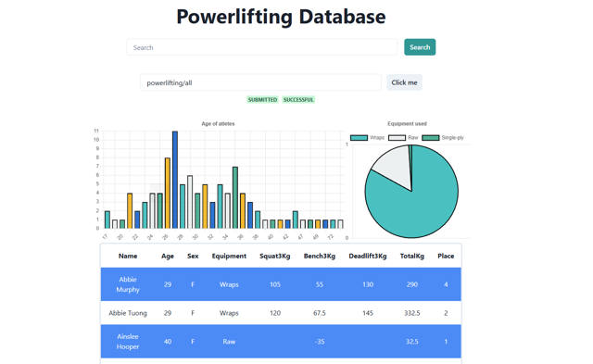
Task: Select the Abbie Murphy name cell
Action: click(x=128, y=284)
